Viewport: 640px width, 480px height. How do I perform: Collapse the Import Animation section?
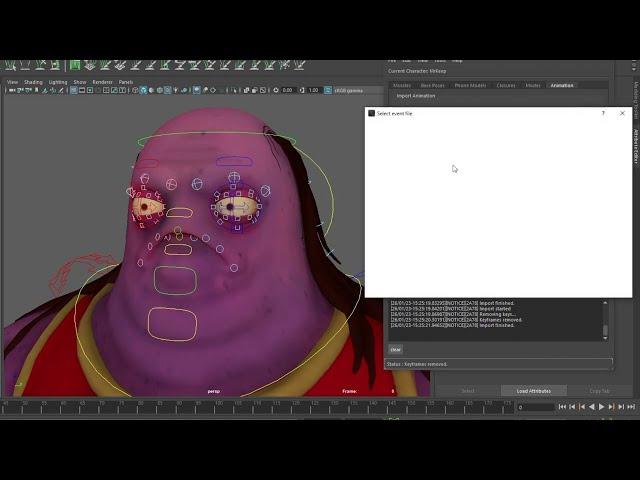(x=416, y=96)
